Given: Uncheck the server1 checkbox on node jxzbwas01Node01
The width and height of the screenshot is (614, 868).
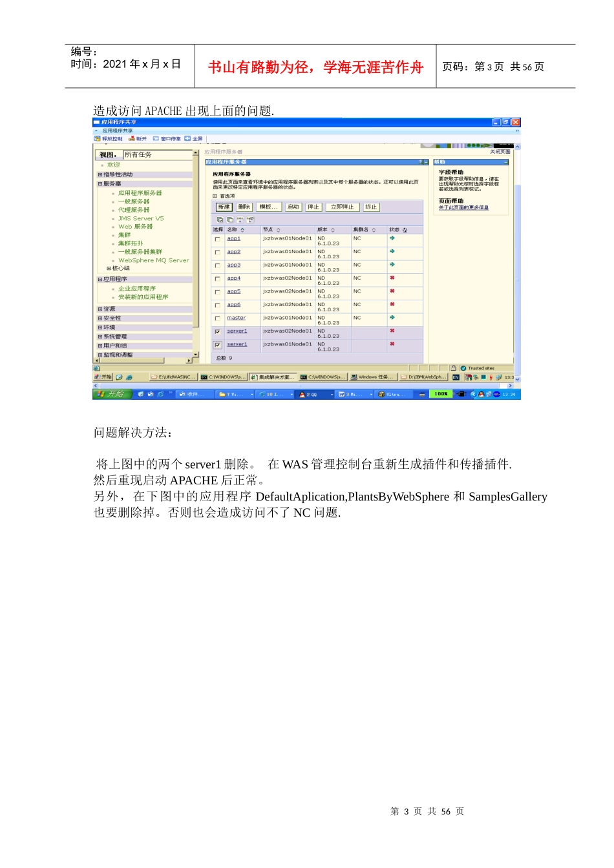Looking at the screenshot, I should [217, 345].
